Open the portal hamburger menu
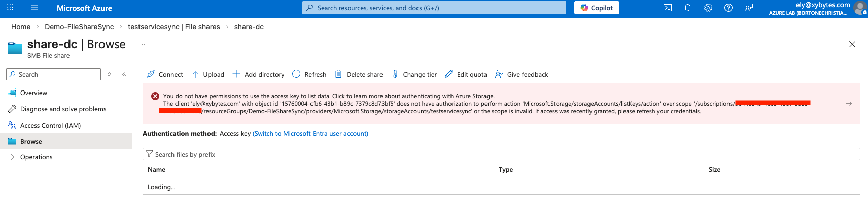Viewport: 868px width, 212px height. point(34,8)
